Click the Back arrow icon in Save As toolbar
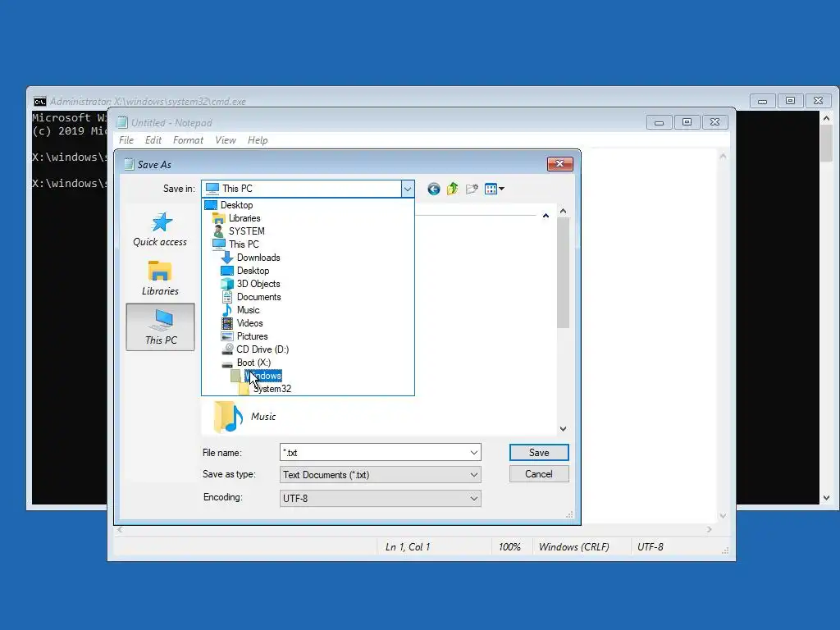 (x=433, y=189)
